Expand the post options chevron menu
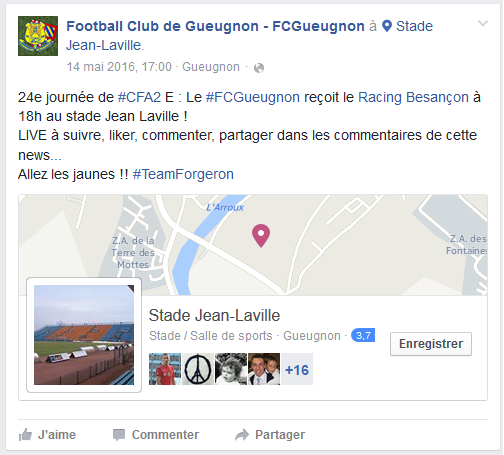 [x=483, y=23]
